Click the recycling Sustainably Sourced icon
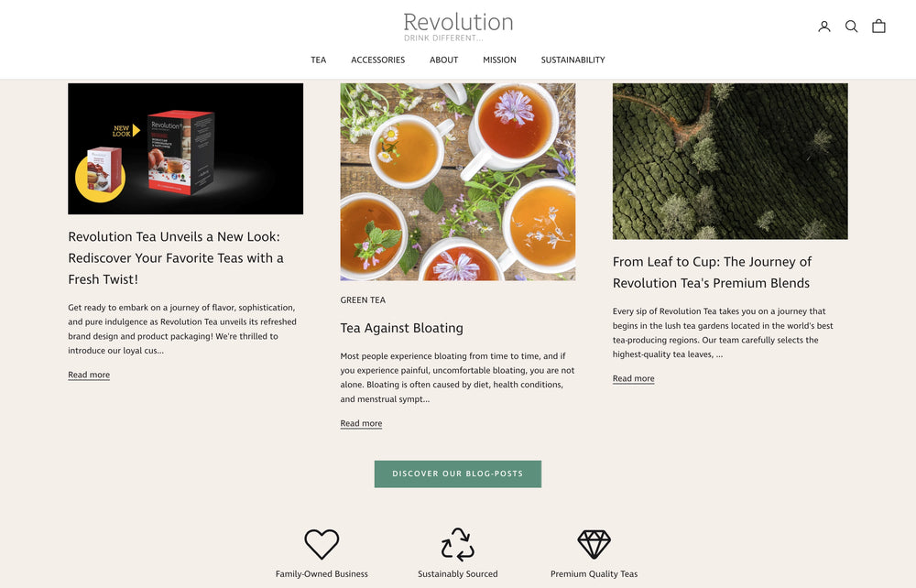 (457, 544)
